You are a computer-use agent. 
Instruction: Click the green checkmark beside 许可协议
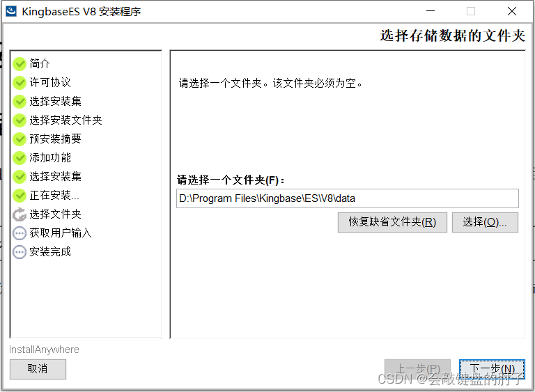tap(20, 83)
